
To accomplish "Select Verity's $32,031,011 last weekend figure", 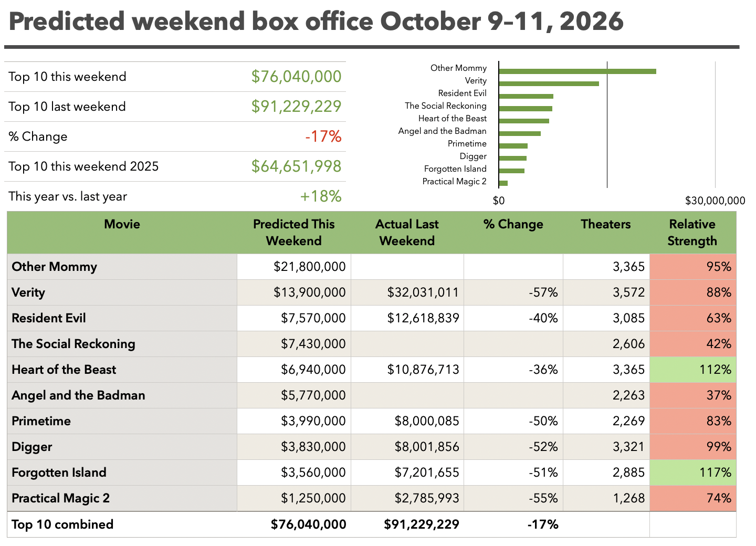I will click(x=423, y=292).
